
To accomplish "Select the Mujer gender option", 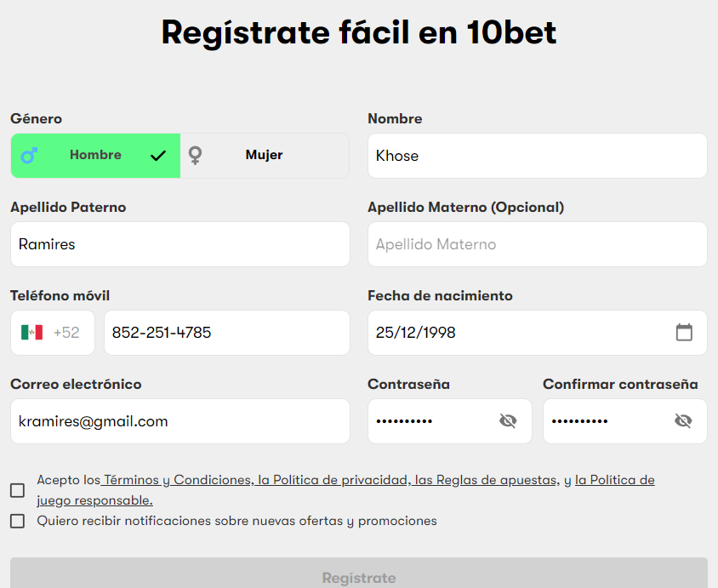I will coord(265,156).
